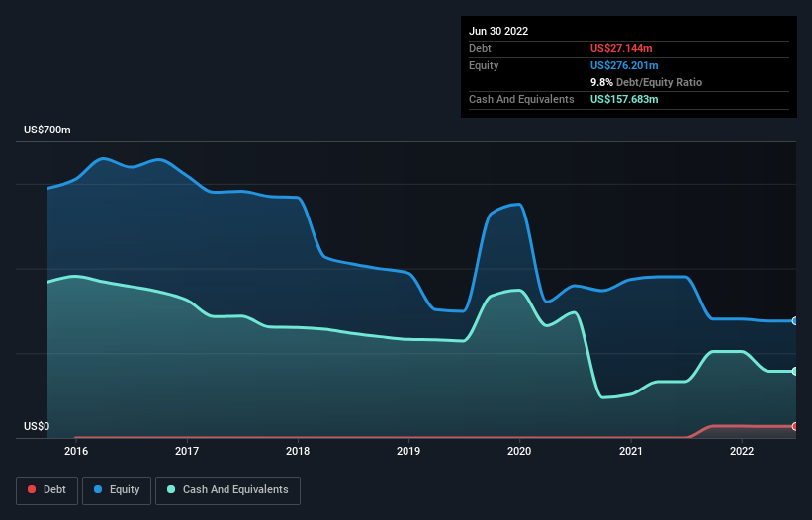Click the 2017 x-axis label

pos(187,451)
